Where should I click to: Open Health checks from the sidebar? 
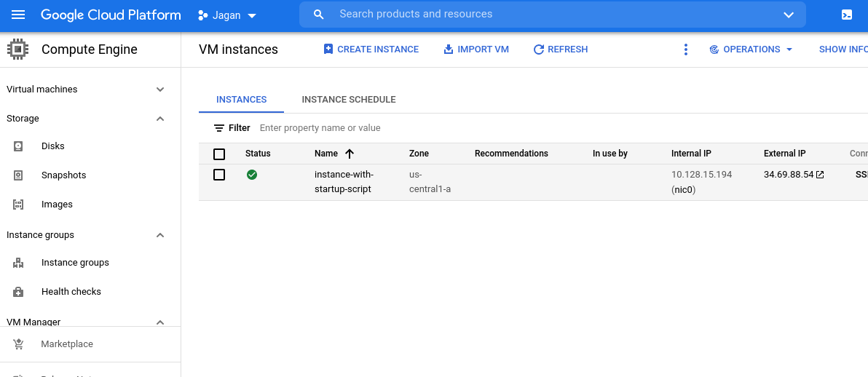(x=71, y=292)
